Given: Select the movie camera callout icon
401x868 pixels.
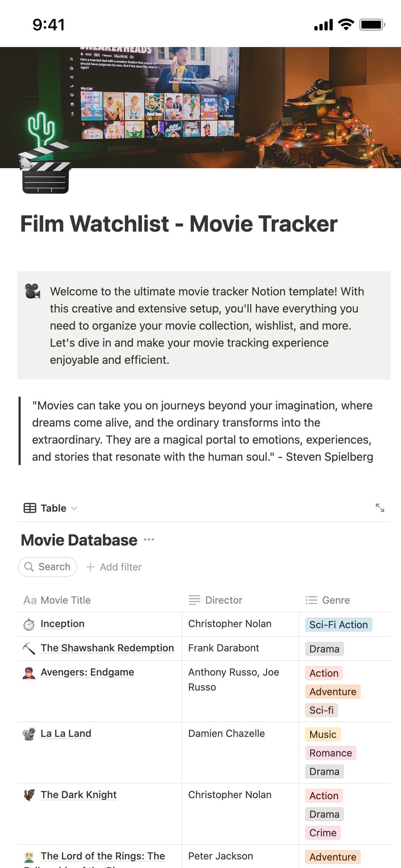Looking at the screenshot, I should coord(31,292).
